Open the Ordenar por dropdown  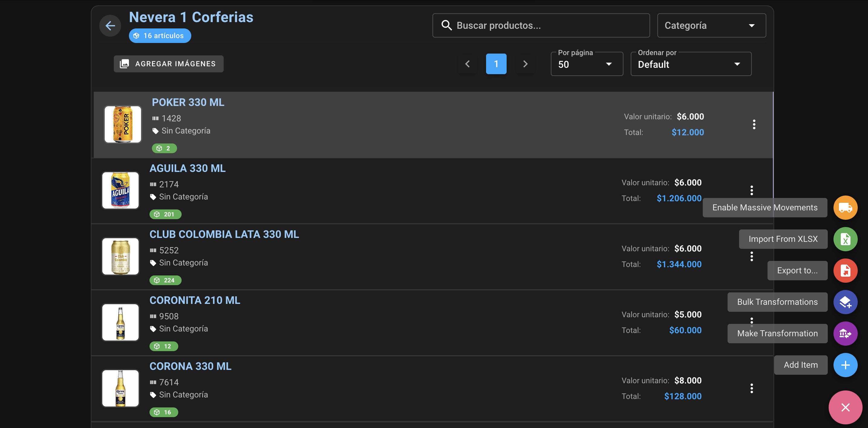(691, 64)
